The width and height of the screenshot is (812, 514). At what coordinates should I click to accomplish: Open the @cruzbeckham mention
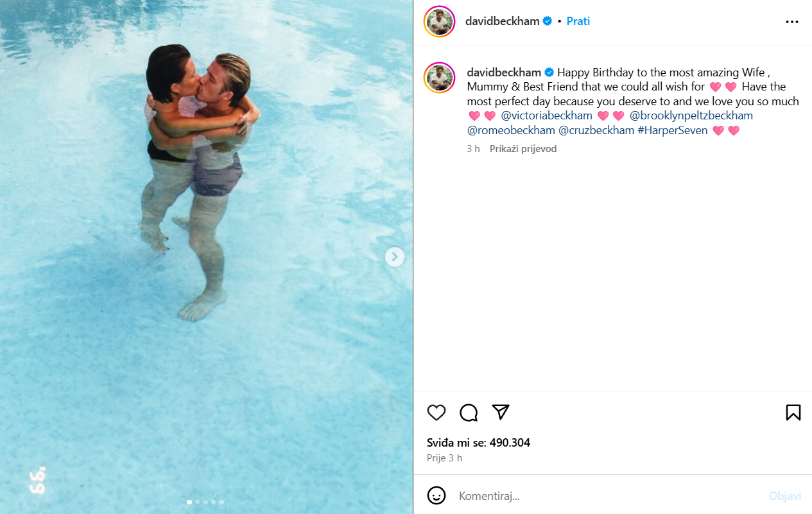click(596, 130)
